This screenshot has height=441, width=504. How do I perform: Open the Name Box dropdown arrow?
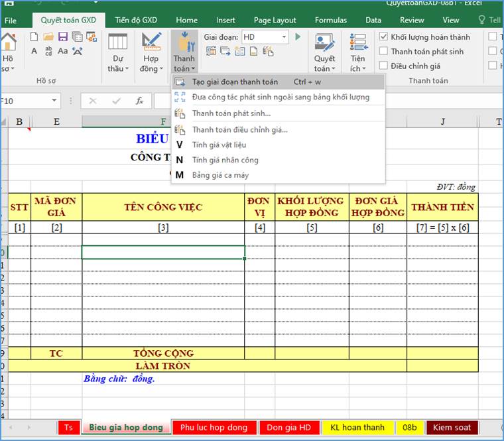54,101
